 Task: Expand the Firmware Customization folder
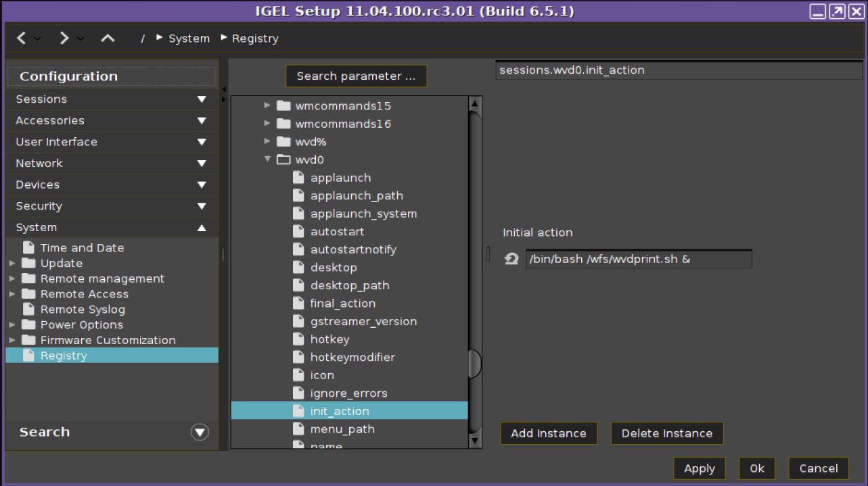(x=12, y=340)
